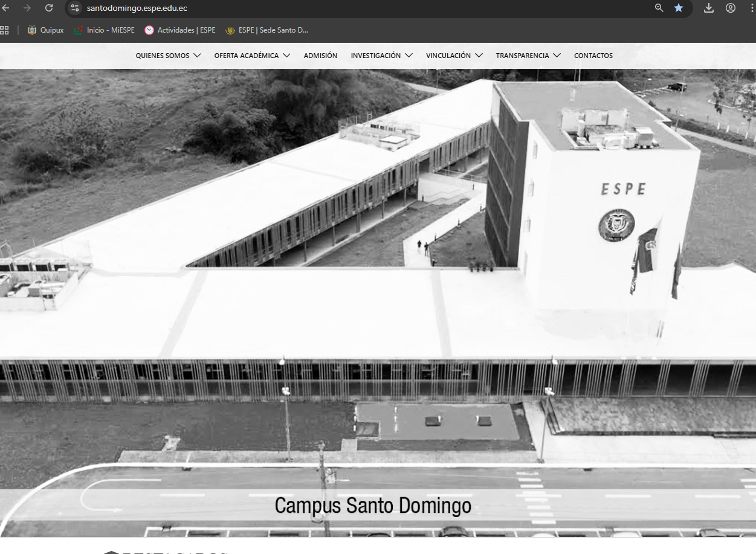Click the browser back arrow
756x554 pixels.
[x=6, y=8]
